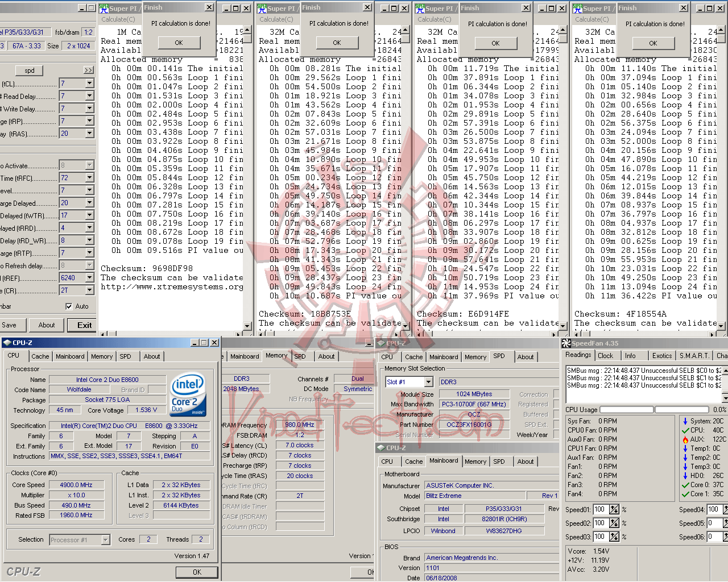Click OK at the bottom of the Processor CPU-Z window
The height and width of the screenshot is (582, 728).
(x=197, y=572)
